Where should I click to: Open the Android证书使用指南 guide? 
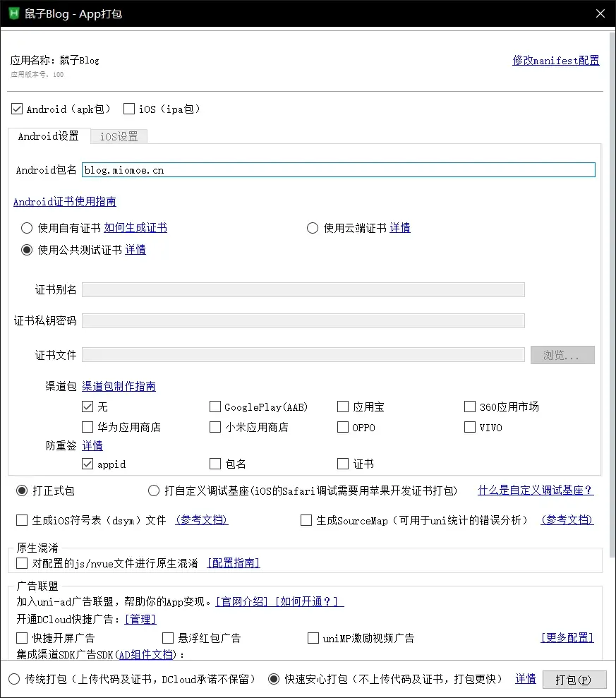pyautogui.click(x=64, y=201)
